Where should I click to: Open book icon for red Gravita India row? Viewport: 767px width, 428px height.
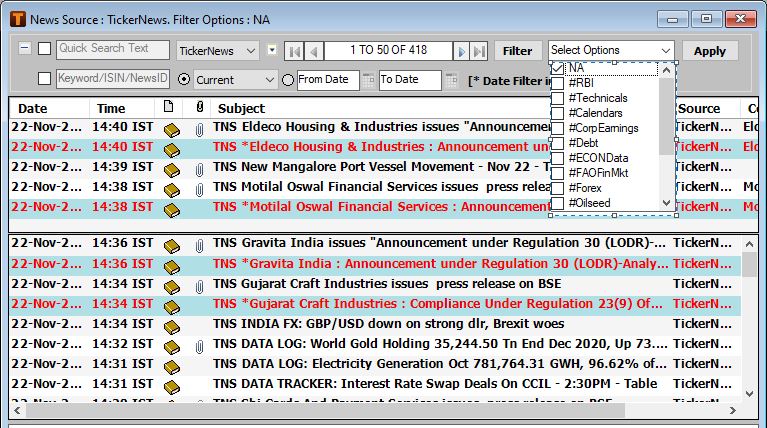[x=172, y=267]
